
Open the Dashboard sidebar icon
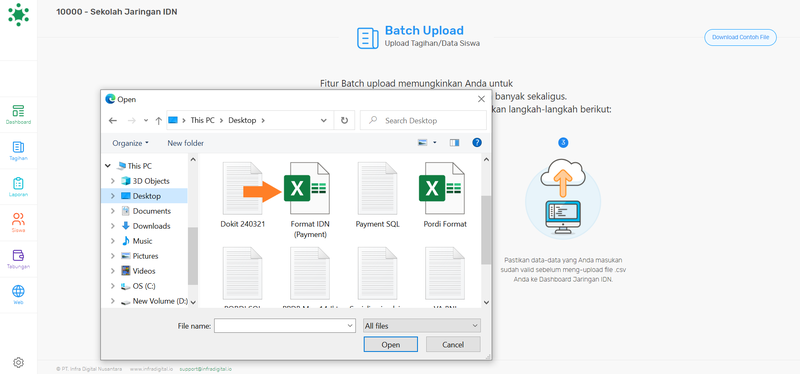pyautogui.click(x=18, y=115)
